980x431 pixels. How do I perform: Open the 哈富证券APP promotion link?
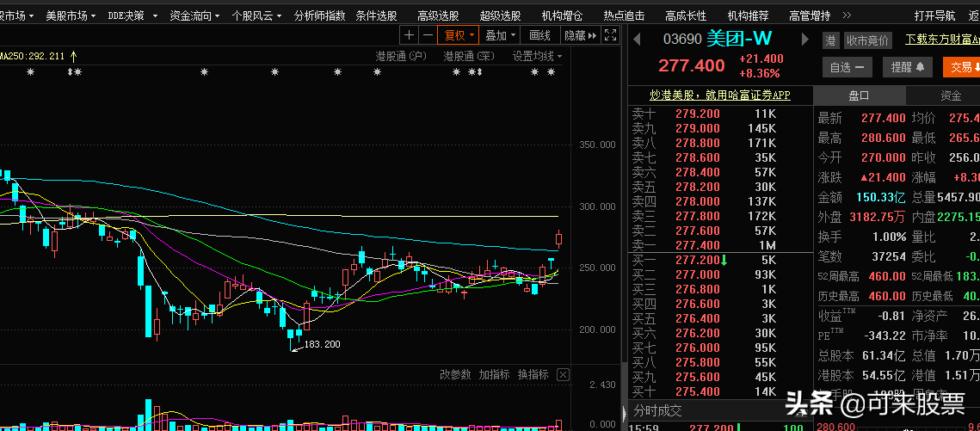(720, 95)
